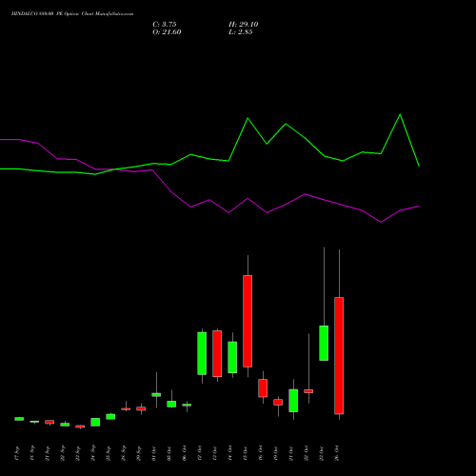
Task: Click the 19 Oct date label
Action: tap(276, 453)
